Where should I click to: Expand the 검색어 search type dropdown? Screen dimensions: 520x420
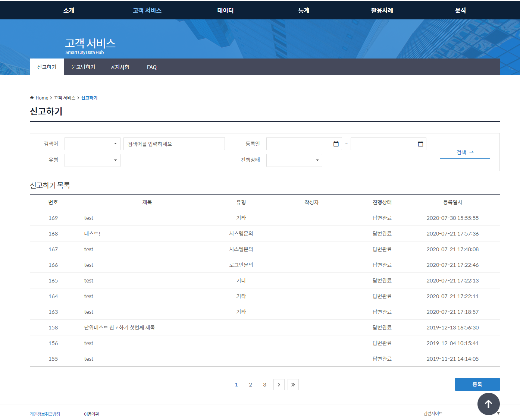click(93, 144)
